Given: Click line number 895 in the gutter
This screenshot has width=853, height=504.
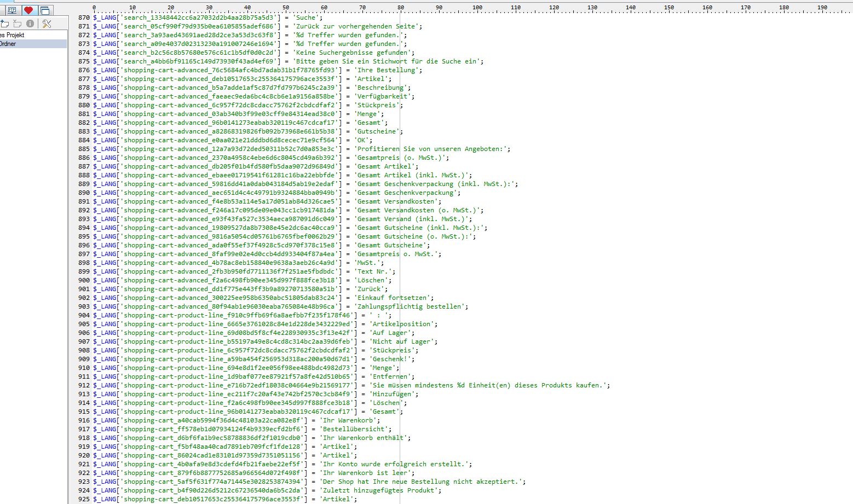Looking at the screenshot, I should (84, 236).
